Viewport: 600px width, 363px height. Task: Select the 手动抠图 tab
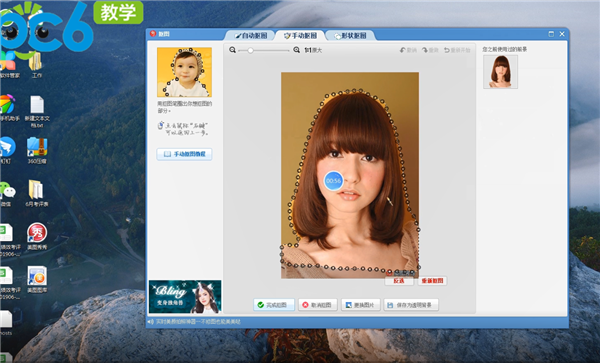pyautogui.click(x=300, y=36)
